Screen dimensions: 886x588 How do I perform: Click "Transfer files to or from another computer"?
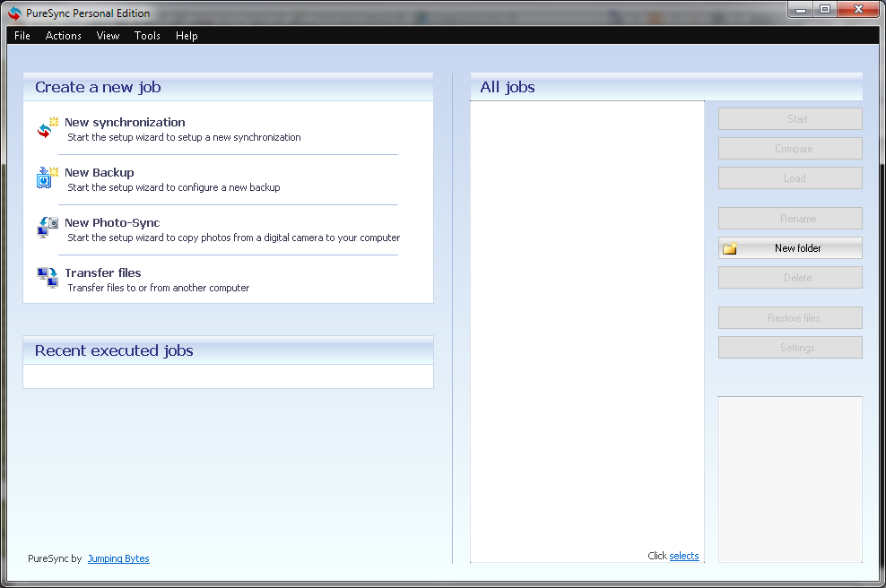[159, 288]
